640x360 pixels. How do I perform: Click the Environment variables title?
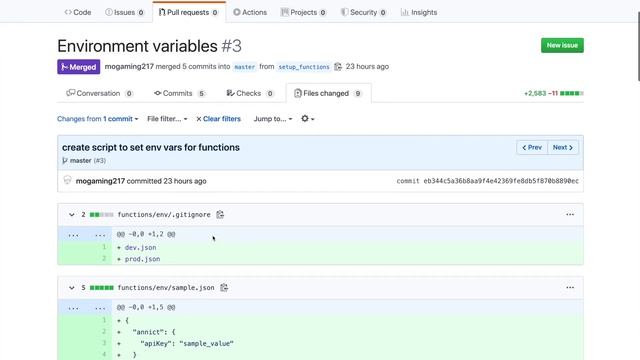(137, 46)
